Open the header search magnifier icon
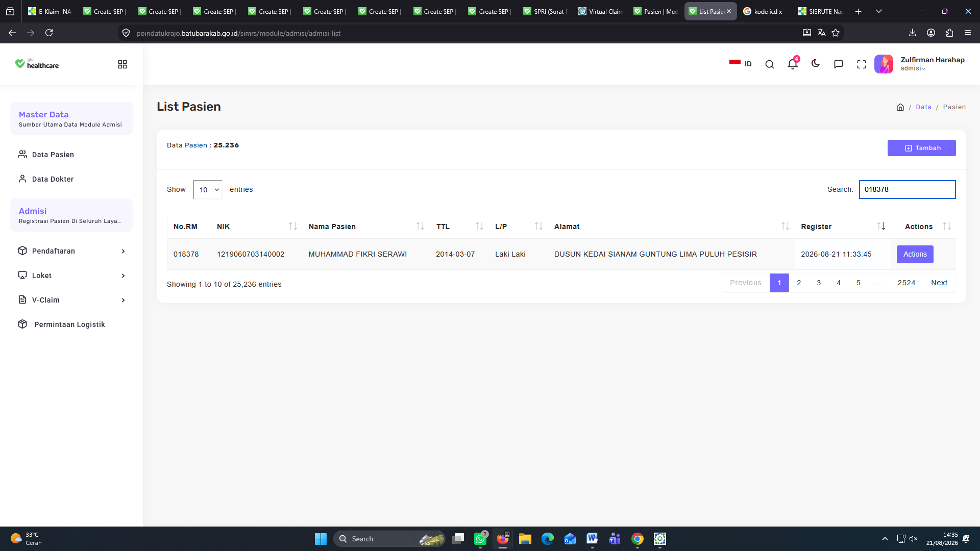980x551 pixels. [770, 64]
